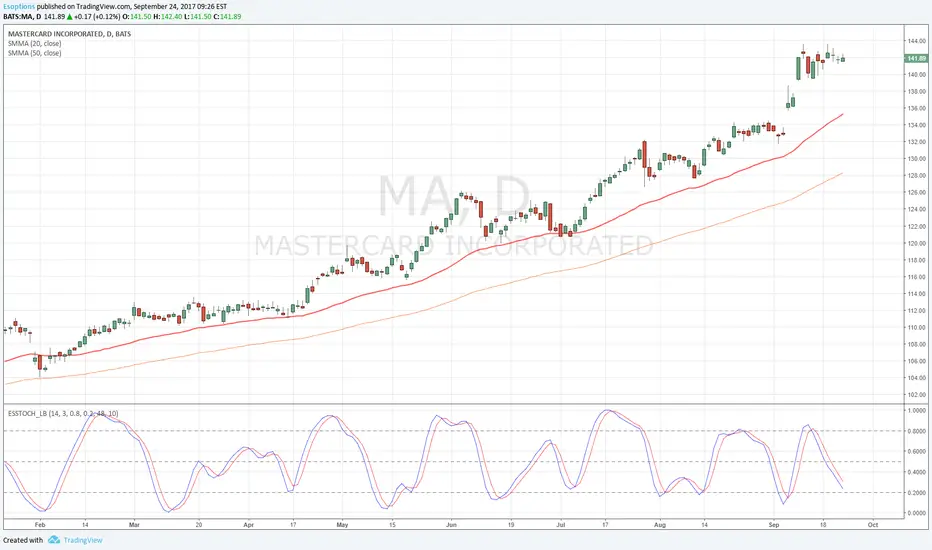Click the Jul date axis label
The width and height of the screenshot is (932, 550).
click(x=561, y=524)
